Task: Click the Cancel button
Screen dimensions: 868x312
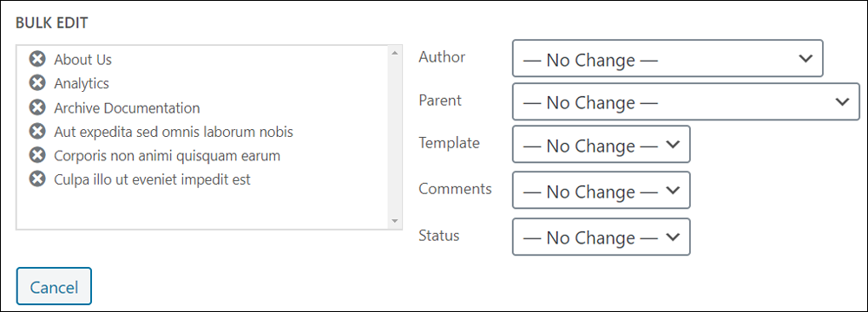Action: click(x=54, y=287)
